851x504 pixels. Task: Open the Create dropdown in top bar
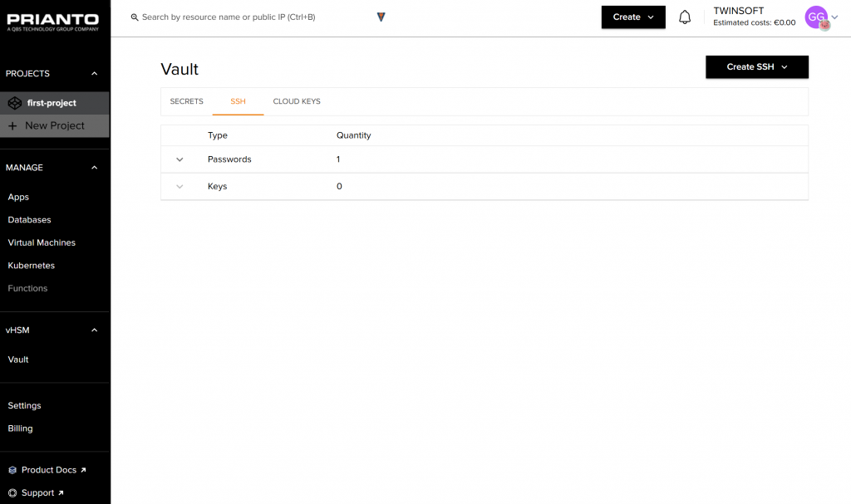click(633, 17)
